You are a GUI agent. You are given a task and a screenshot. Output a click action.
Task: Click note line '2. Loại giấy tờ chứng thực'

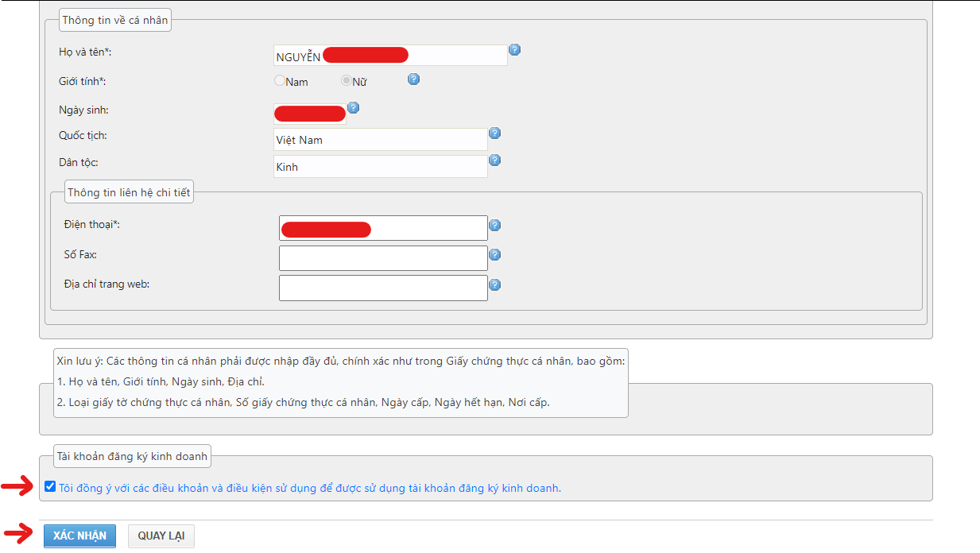point(304,402)
